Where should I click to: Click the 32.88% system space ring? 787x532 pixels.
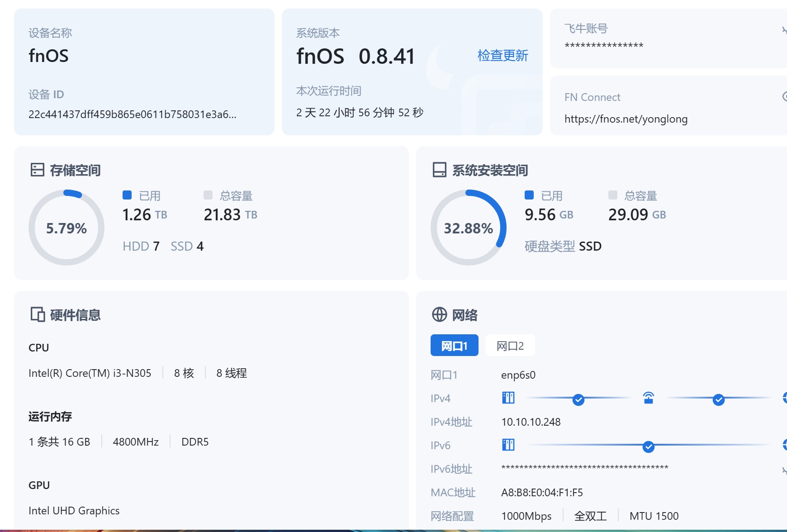[x=469, y=228]
